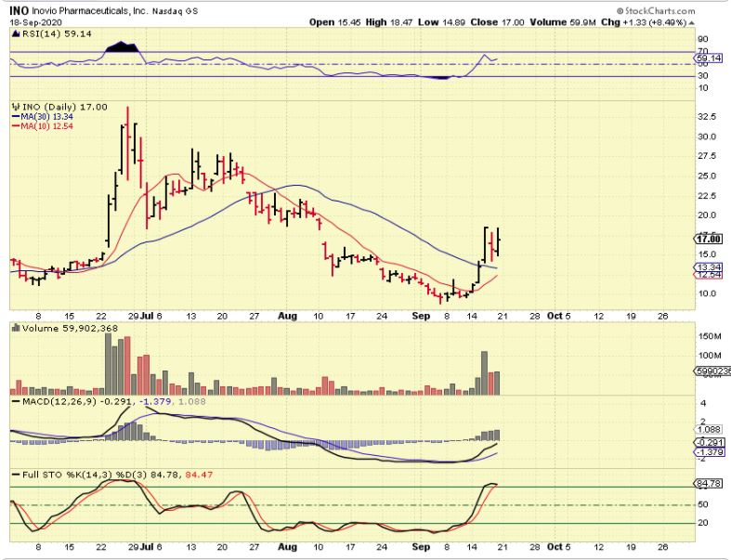731x560 pixels.
Task: Click the 90 level on RSI axis
Action: [x=702, y=39]
